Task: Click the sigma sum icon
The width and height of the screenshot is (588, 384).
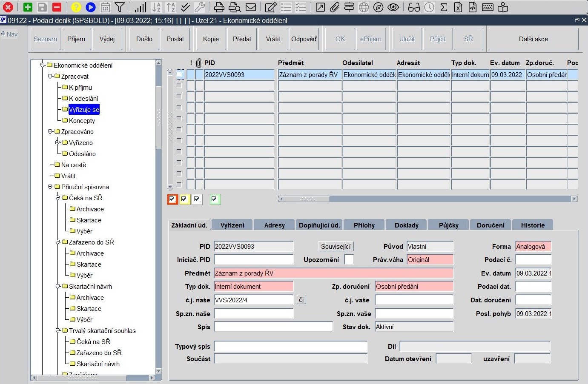Action: tap(444, 7)
